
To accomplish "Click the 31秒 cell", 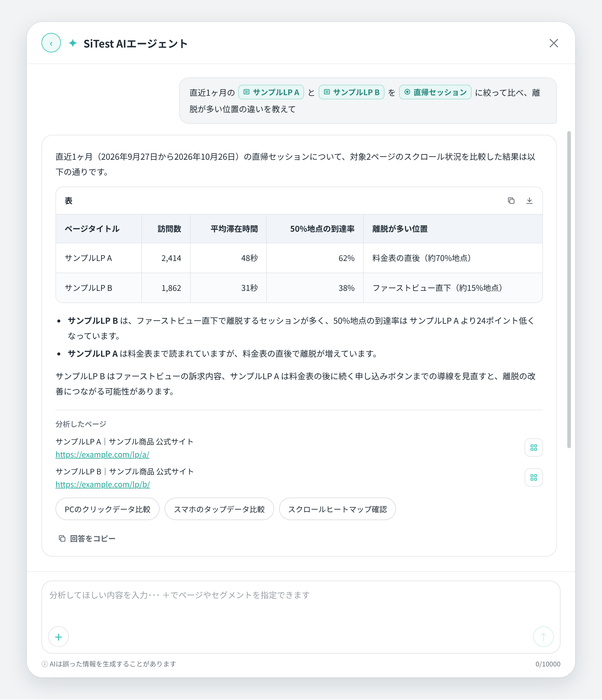I will point(228,288).
